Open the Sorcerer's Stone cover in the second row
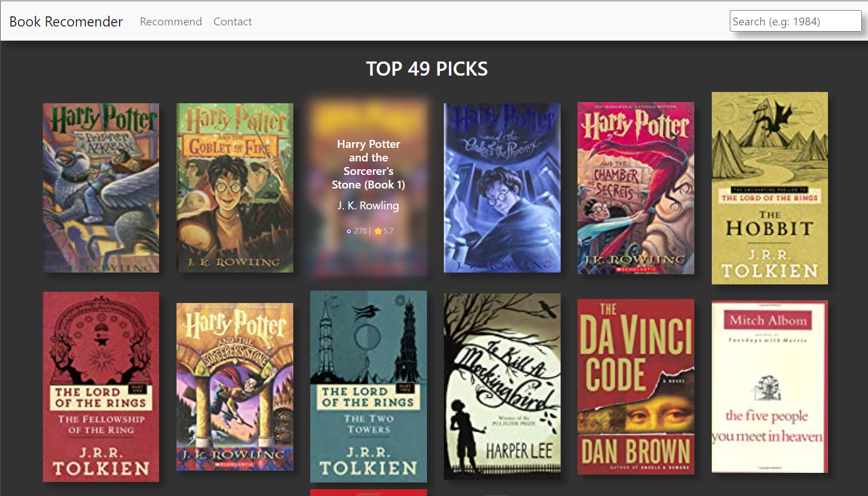 235,387
